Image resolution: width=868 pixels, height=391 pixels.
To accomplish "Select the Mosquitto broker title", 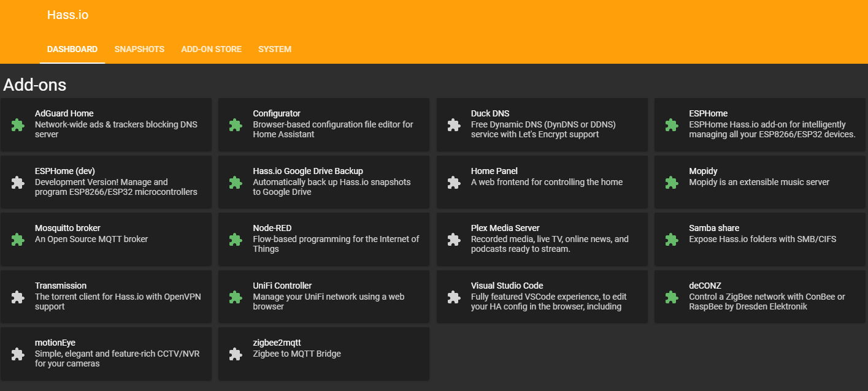I will 67,228.
